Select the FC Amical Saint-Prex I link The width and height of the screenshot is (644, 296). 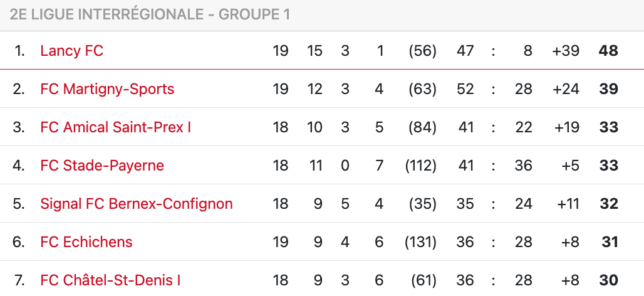[115, 127]
